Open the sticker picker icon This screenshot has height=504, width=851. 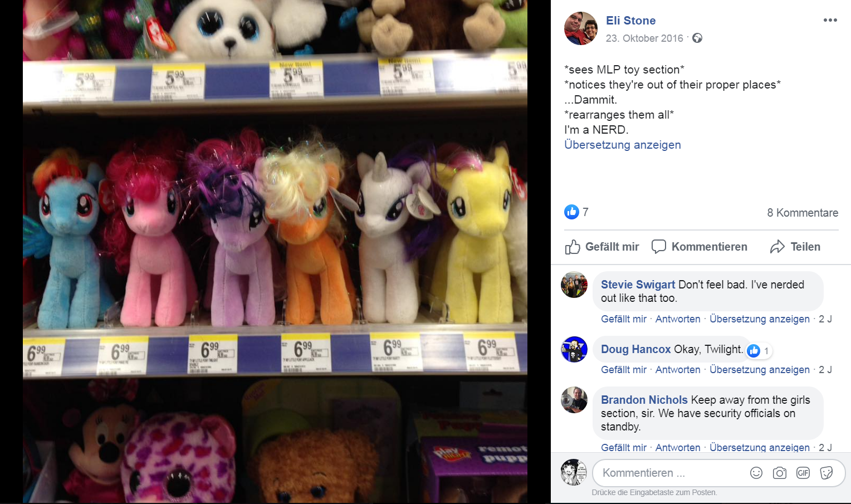coord(826,473)
